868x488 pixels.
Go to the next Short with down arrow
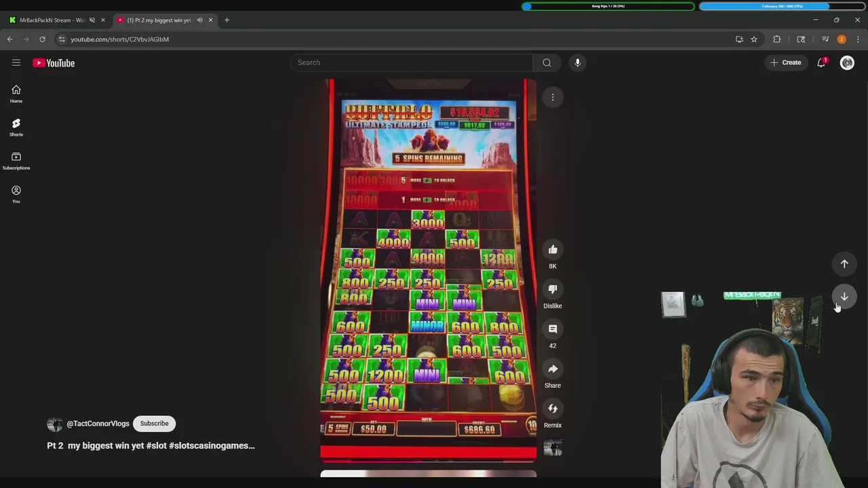tap(844, 296)
